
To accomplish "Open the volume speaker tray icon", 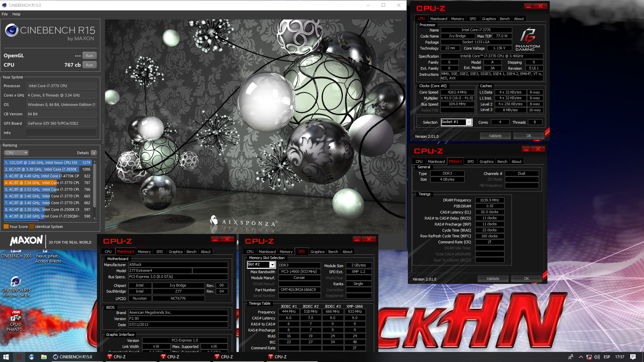I will tap(597, 357).
